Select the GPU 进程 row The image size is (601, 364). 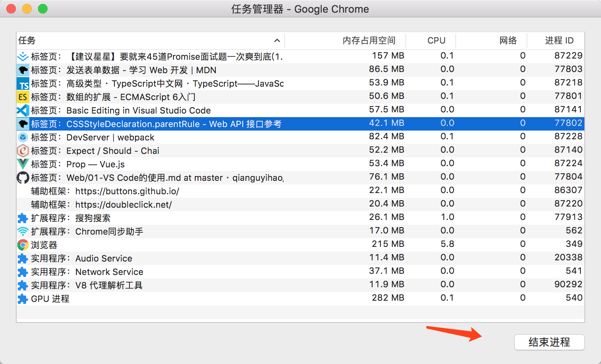point(300,299)
